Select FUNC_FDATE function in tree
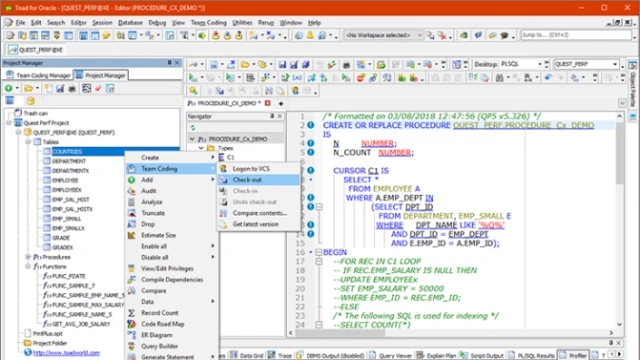Screen dimensions: 640x360 point(69,276)
